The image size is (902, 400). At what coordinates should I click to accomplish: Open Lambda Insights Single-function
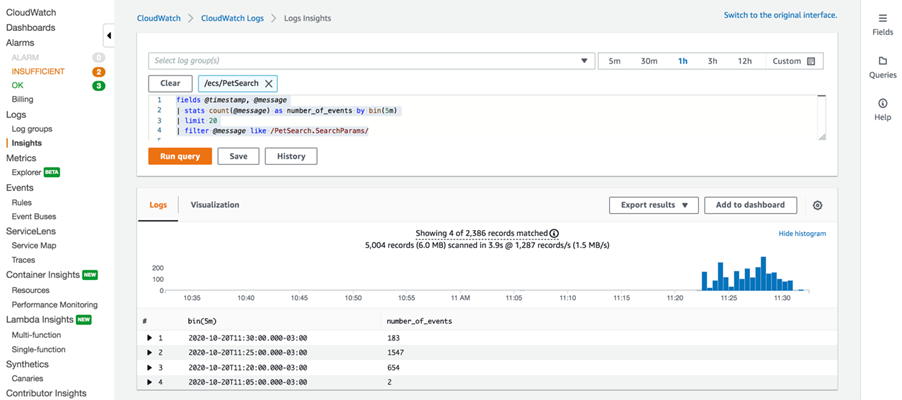click(39, 349)
